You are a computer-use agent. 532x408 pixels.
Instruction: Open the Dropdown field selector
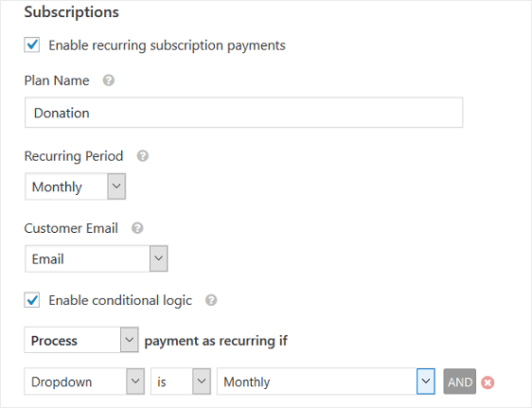pyautogui.click(x=84, y=381)
